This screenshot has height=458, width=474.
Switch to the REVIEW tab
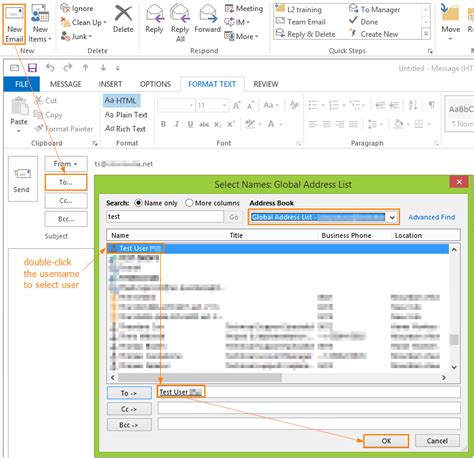[266, 84]
